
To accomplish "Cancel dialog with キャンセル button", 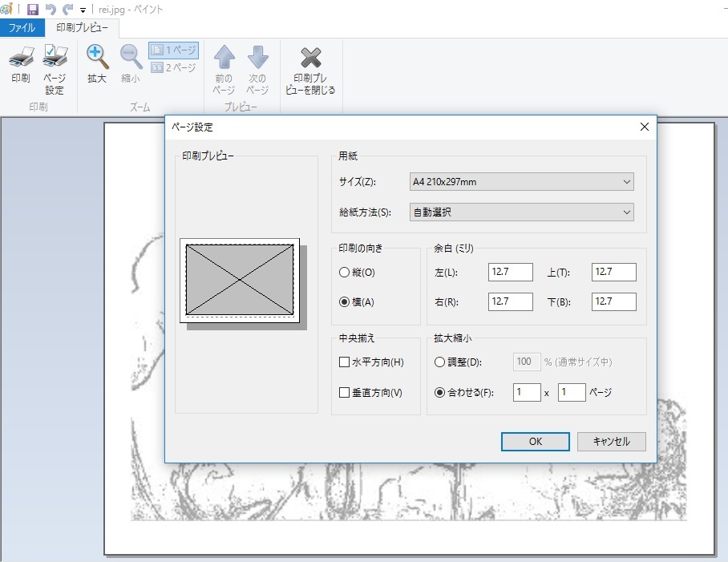I will point(612,441).
